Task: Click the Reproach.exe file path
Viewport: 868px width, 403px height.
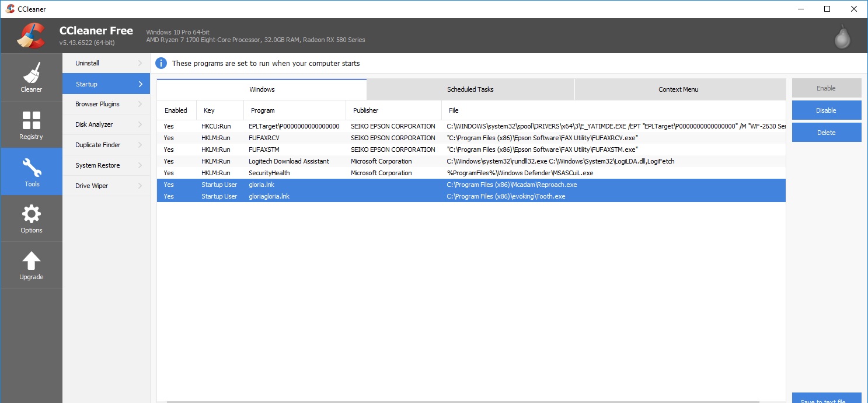Action: [x=512, y=185]
